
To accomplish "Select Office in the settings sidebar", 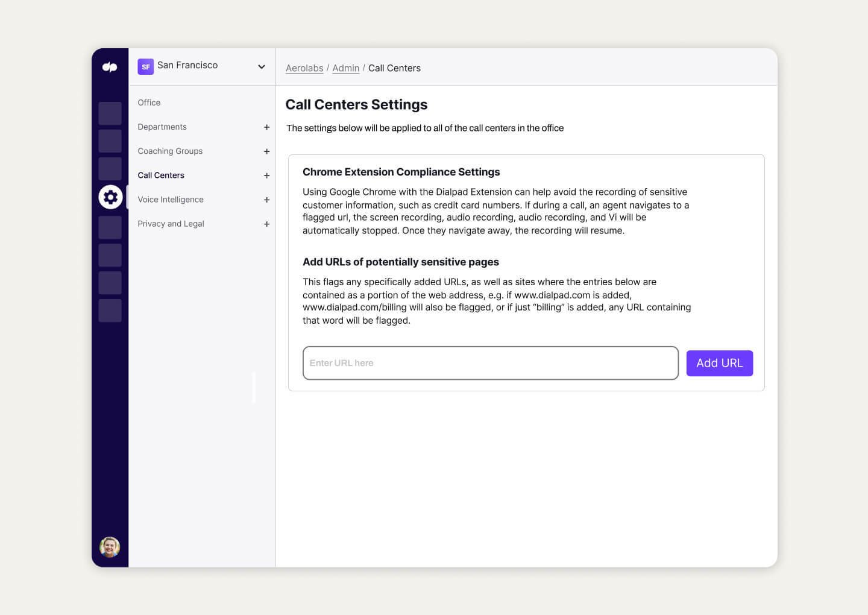I will (x=149, y=102).
